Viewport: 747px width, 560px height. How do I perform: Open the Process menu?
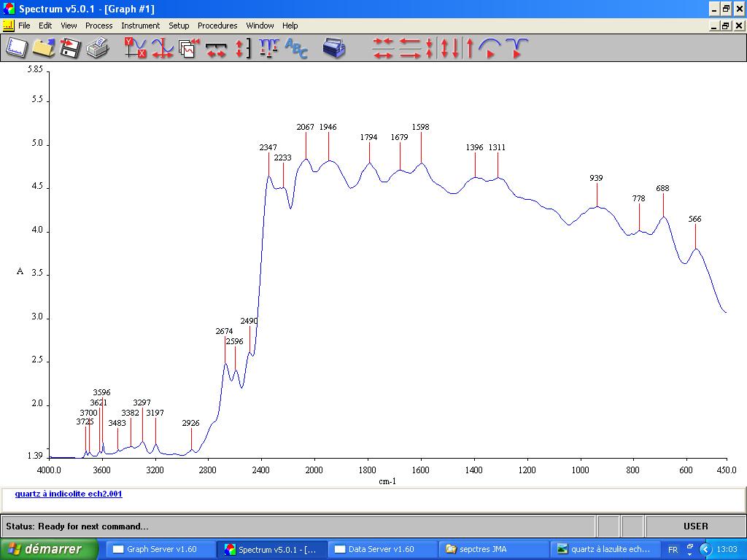coord(98,26)
